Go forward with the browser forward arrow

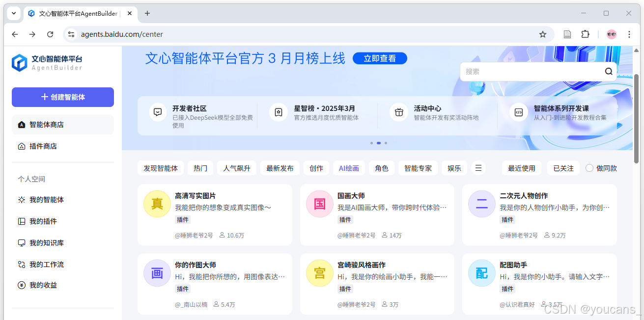pos(32,34)
